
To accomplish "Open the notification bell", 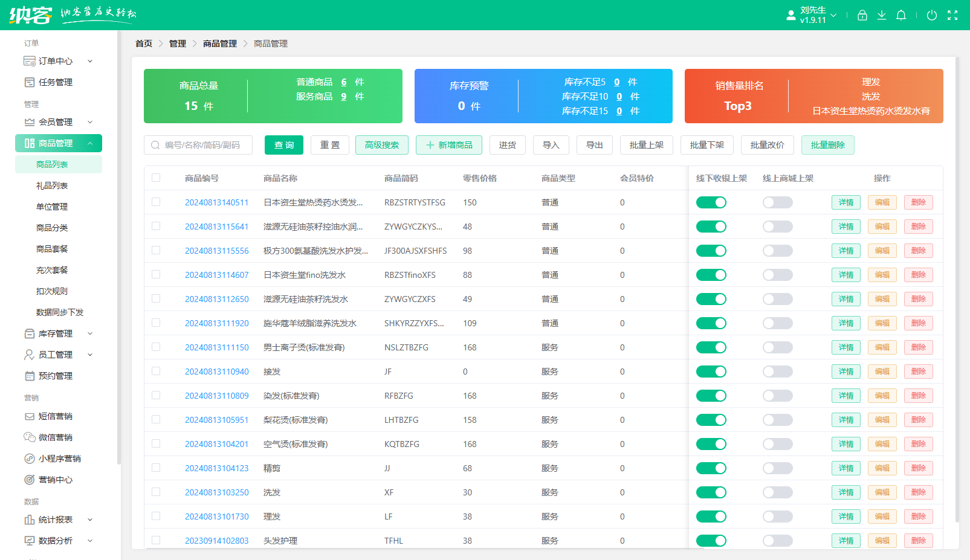I will pyautogui.click(x=901, y=15).
